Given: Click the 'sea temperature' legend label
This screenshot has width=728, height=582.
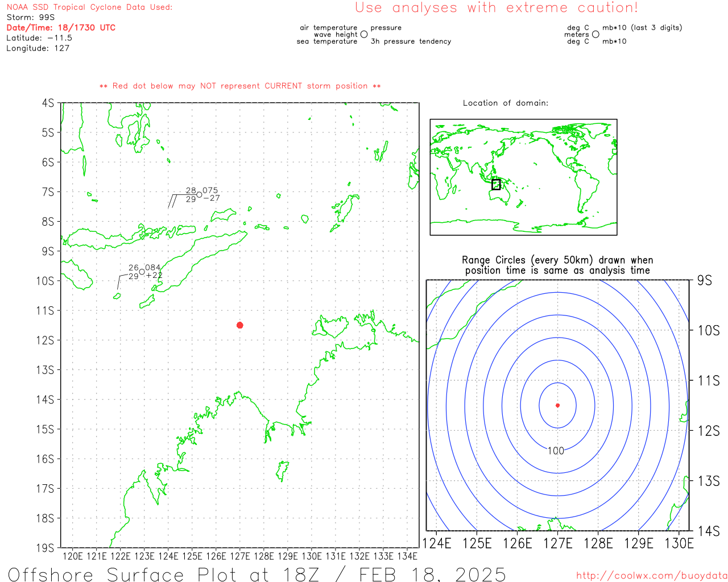Looking at the screenshot, I should click(x=327, y=41).
